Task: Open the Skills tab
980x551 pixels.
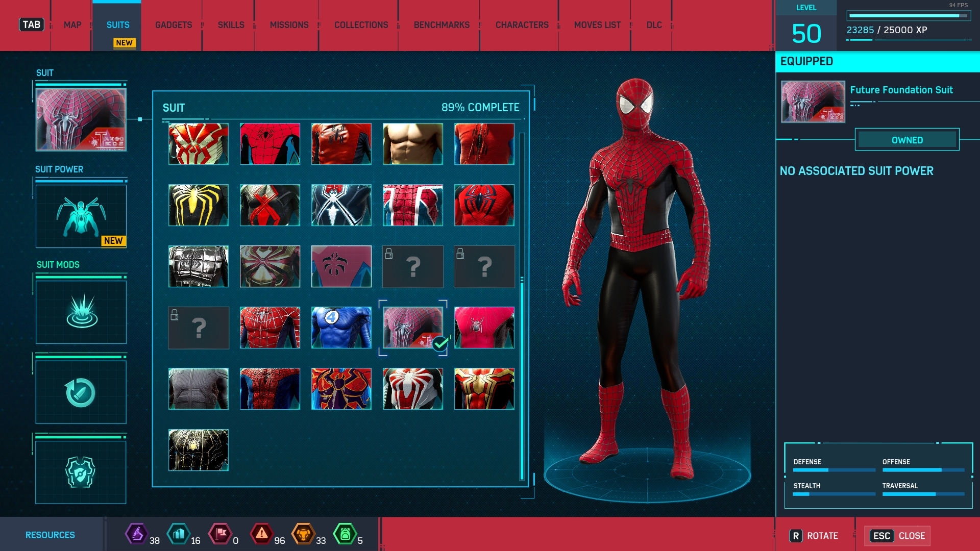Action: coord(231,25)
